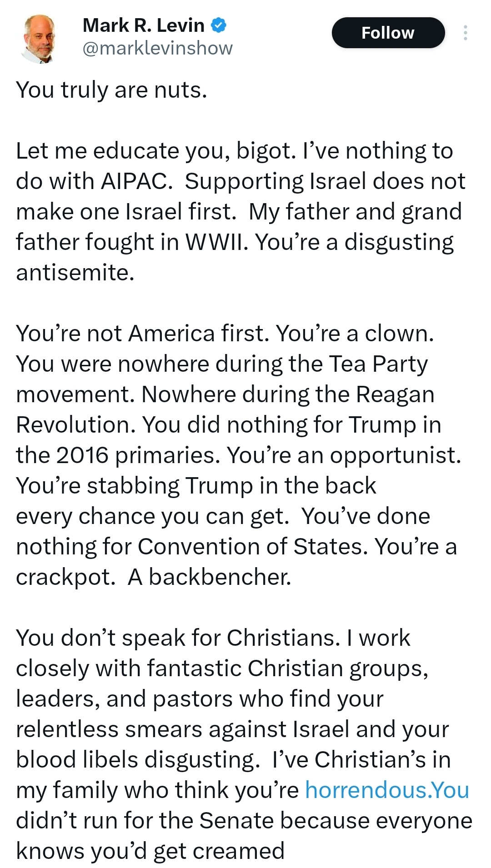Click the word "antisemite." in the tweet

75,273
